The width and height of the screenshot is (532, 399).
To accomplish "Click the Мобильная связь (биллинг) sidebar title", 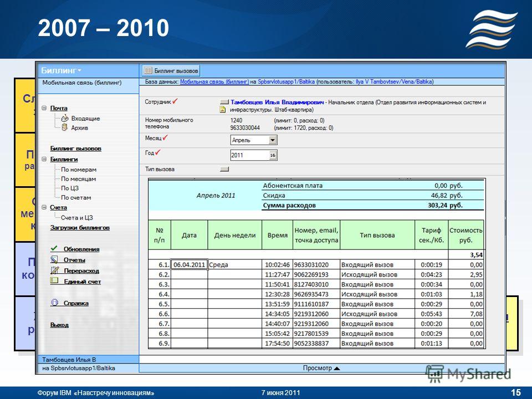I will pyautogui.click(x=82, y=83).
